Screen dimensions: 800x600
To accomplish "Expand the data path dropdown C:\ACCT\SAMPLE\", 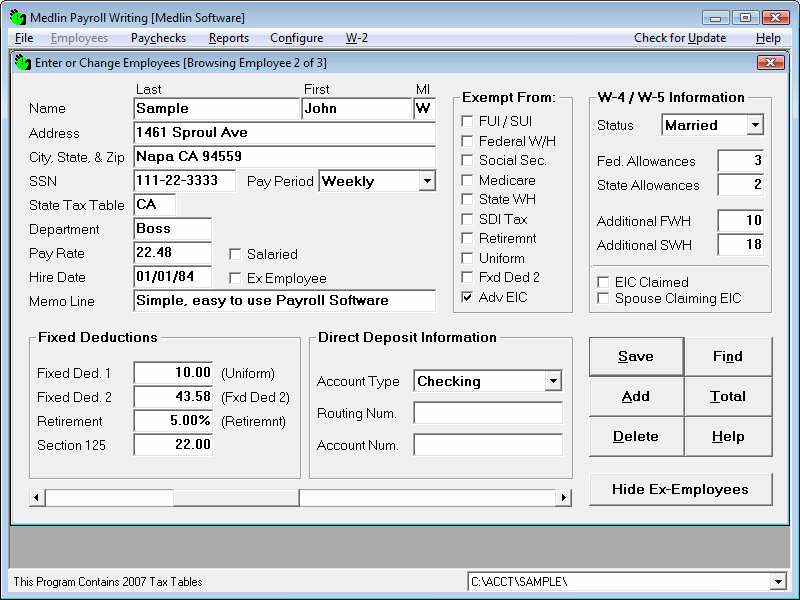I will pos(778,582).
